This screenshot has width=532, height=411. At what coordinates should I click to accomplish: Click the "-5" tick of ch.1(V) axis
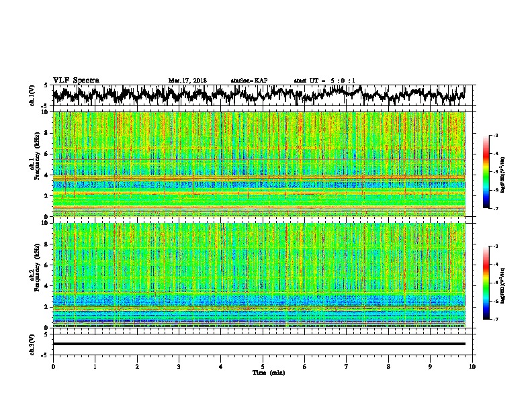(x=45, y=106)
